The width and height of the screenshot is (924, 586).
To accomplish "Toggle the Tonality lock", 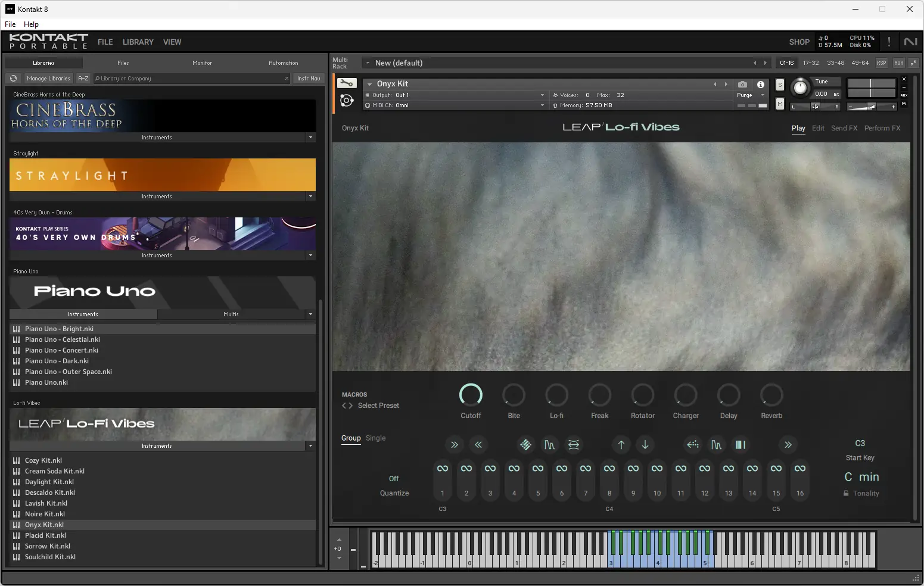I will [845, 493].
